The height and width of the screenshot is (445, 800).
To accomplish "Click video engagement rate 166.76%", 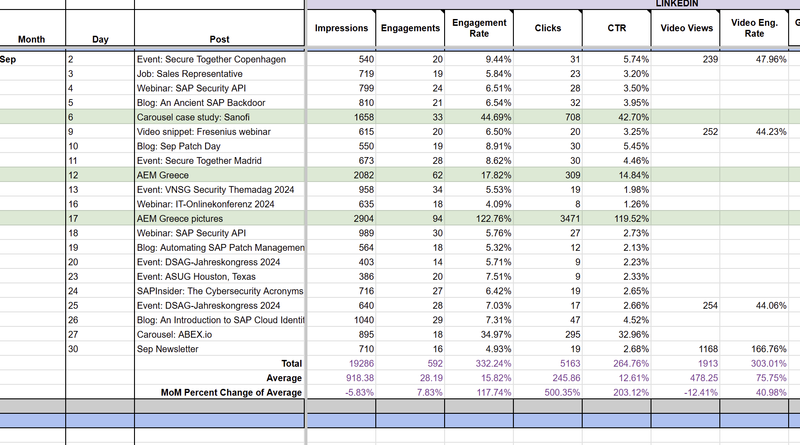I will (x=754, y=349).
